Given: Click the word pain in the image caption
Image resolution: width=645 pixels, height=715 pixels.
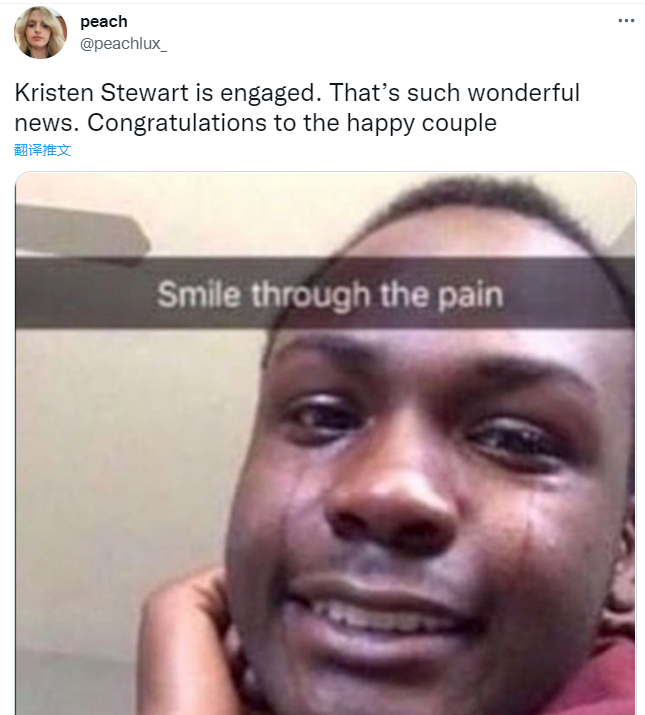Looking at the screenshot, I should [x=470, y=296].
